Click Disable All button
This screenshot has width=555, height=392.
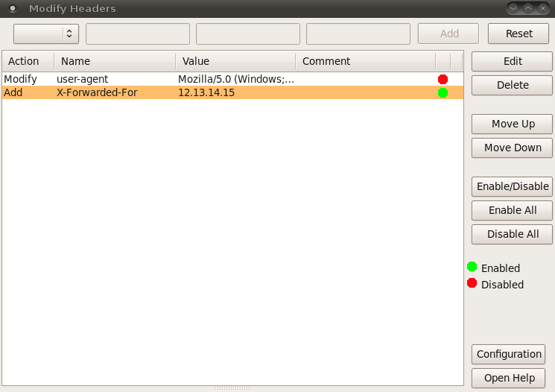point(513,234)
